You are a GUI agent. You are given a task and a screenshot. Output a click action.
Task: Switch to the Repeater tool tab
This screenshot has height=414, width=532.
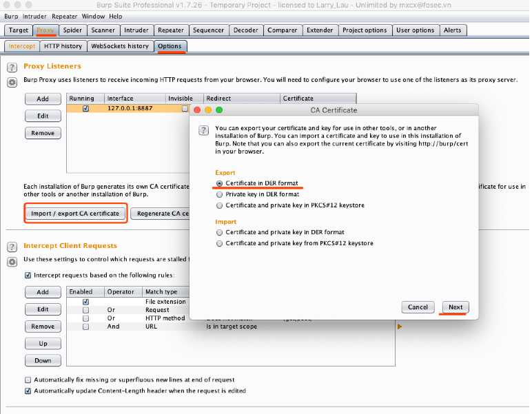pyautogui.click(x=171, y=30)
